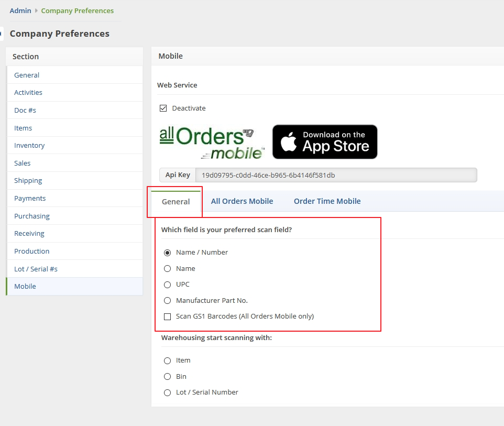This screenshot has height=426, width=504.
Task: Go to Admin breadcrumb link
Action: tap(20, 10)
